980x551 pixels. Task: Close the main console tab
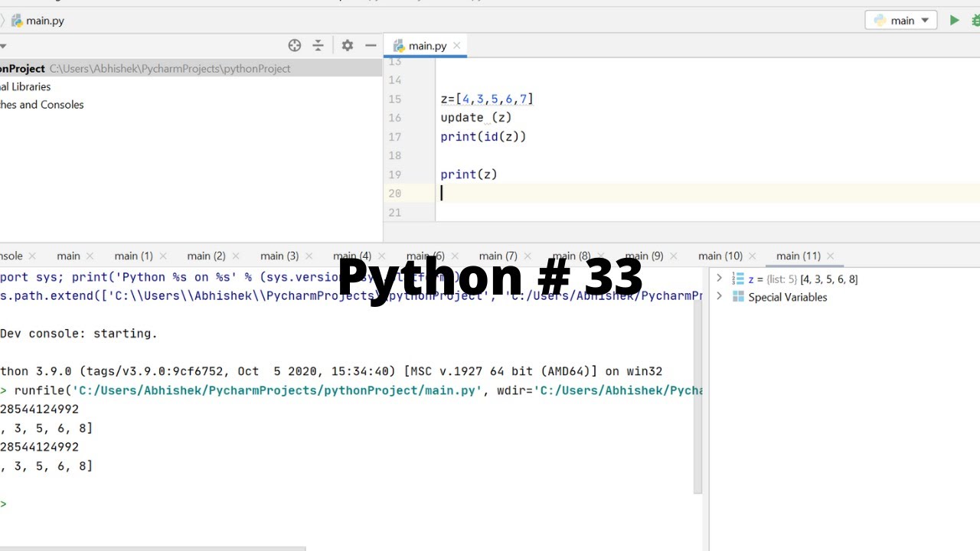coord(90,256)
